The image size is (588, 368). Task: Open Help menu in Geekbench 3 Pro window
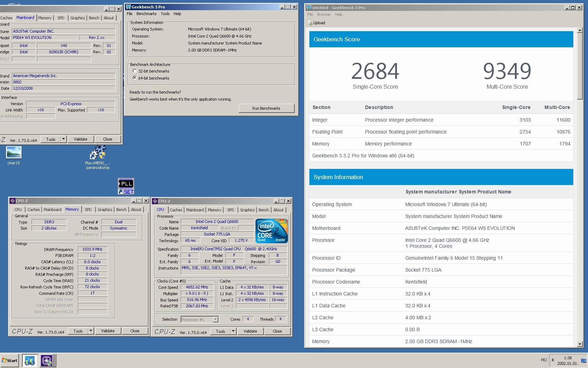point(177,14)
